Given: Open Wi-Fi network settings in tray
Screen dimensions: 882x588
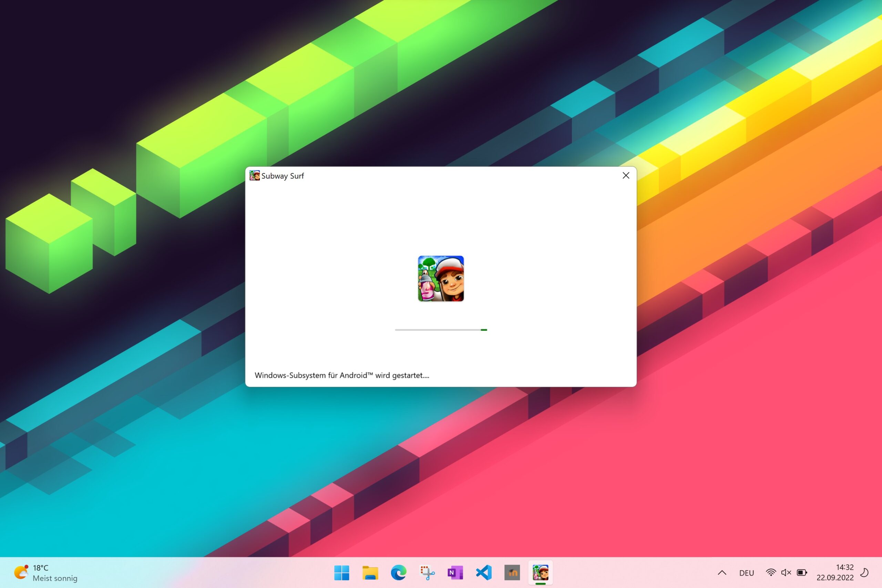Looking at the screenshot, I should pyautogui.click(x=771, y=572).
